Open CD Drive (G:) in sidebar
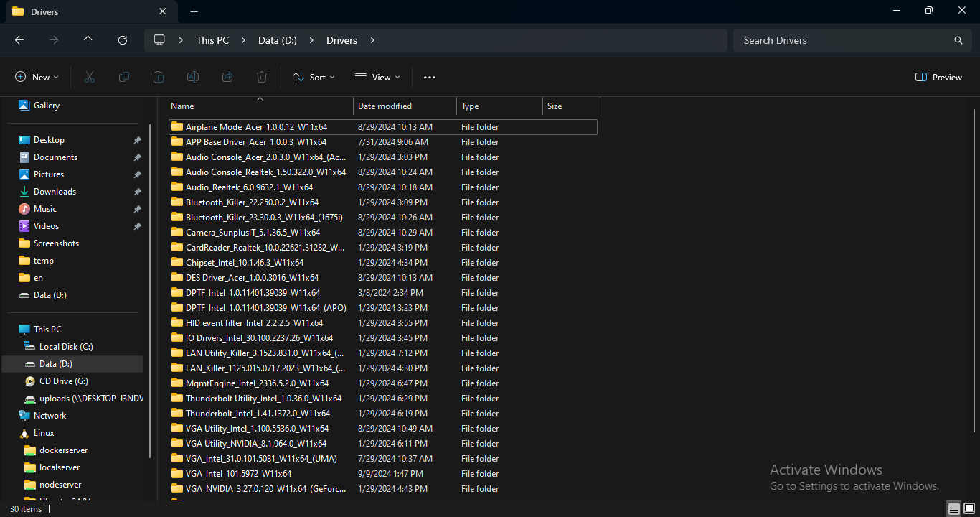The height and width of the screenshot is (517, 980). 64,381
